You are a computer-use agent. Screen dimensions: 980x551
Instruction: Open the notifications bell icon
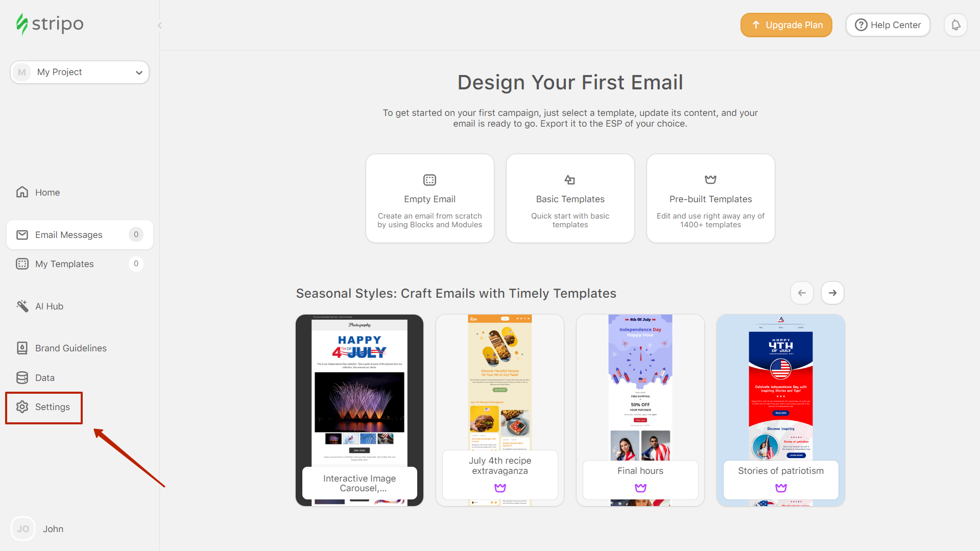tap(955, 25)
